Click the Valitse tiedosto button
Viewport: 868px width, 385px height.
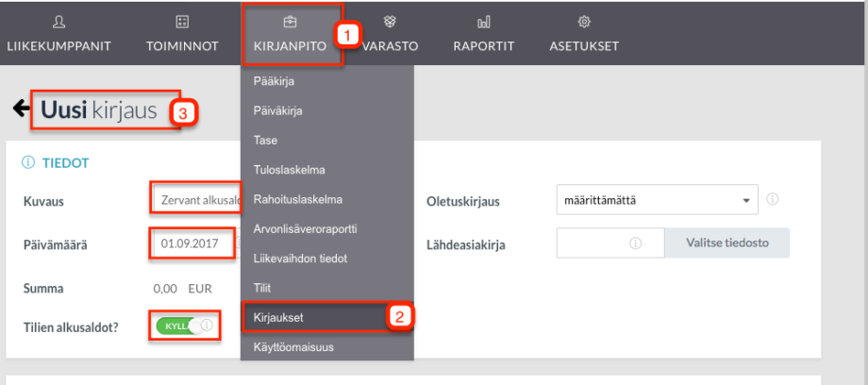[x=727, y=243]
